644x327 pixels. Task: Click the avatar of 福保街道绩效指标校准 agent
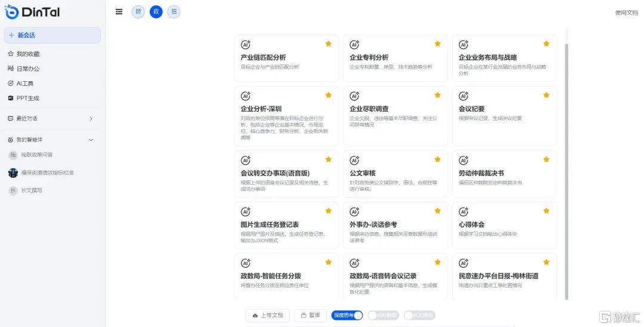13,172
